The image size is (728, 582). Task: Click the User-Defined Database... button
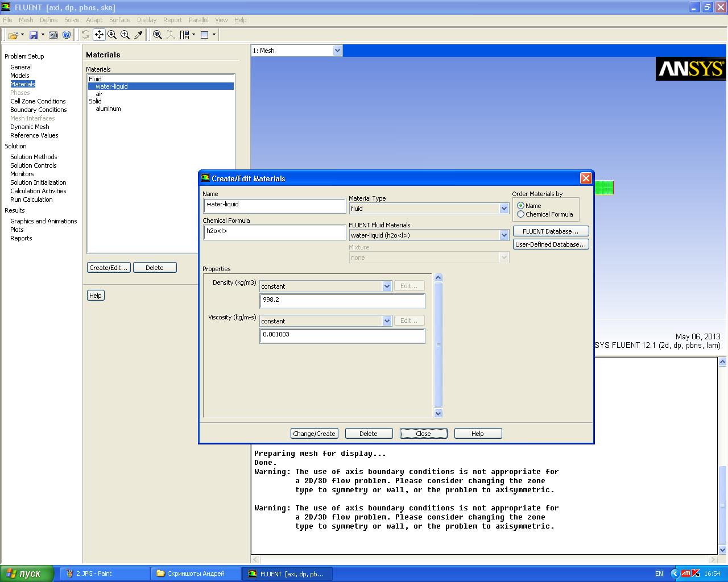point(551,244)
